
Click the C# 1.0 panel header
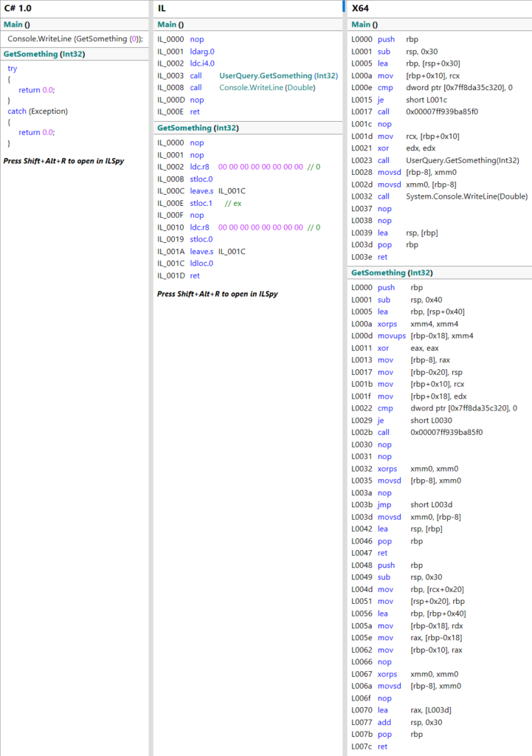click(18, 8)
